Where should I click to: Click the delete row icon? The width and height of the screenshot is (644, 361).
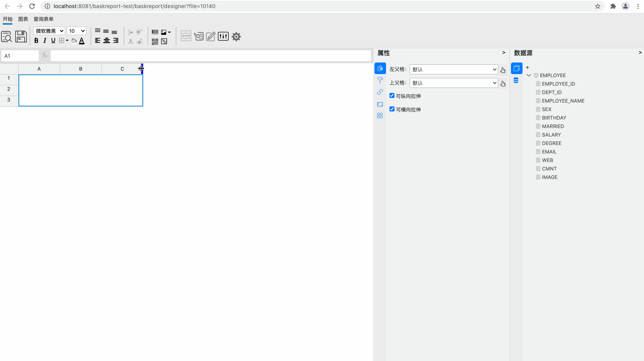[140, 32]
